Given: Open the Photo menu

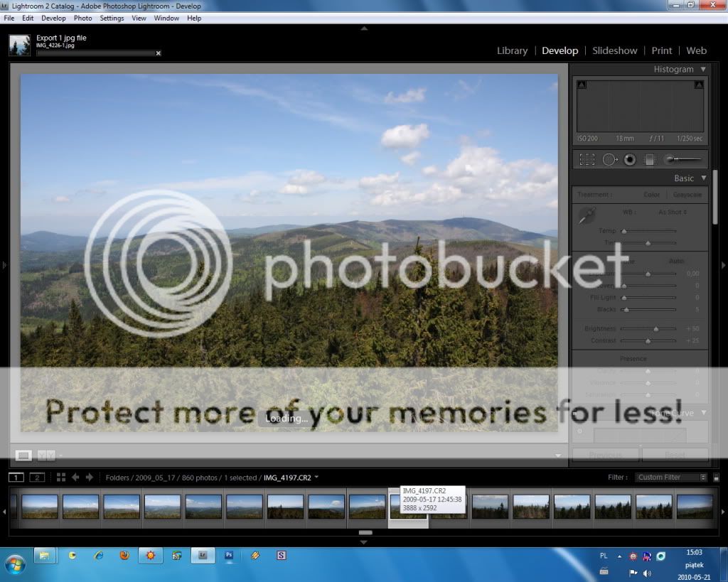Looking at the screenshot, I should (82, 18).
